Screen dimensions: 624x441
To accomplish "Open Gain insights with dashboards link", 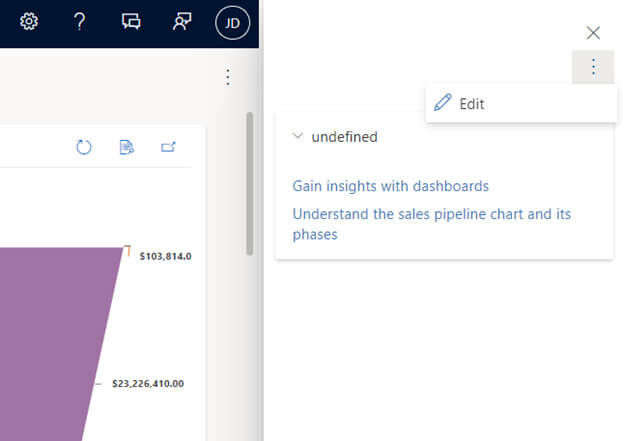I will [x=390, y=186].
